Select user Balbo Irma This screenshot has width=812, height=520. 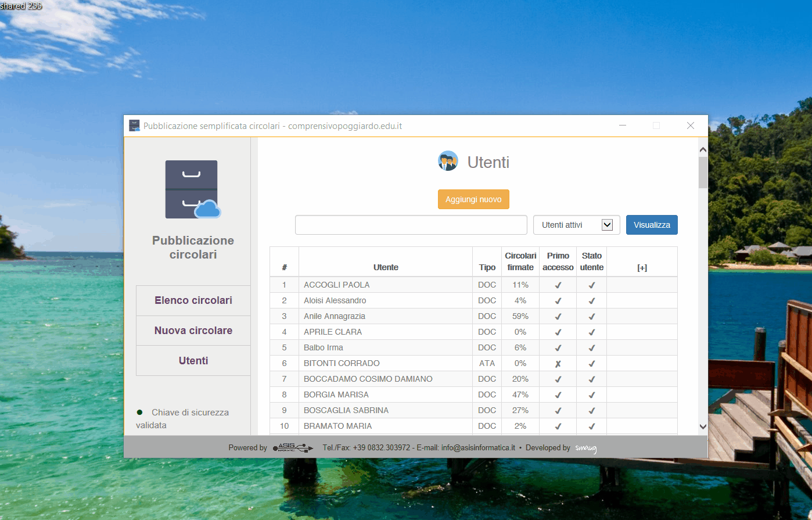click(323, 347)
